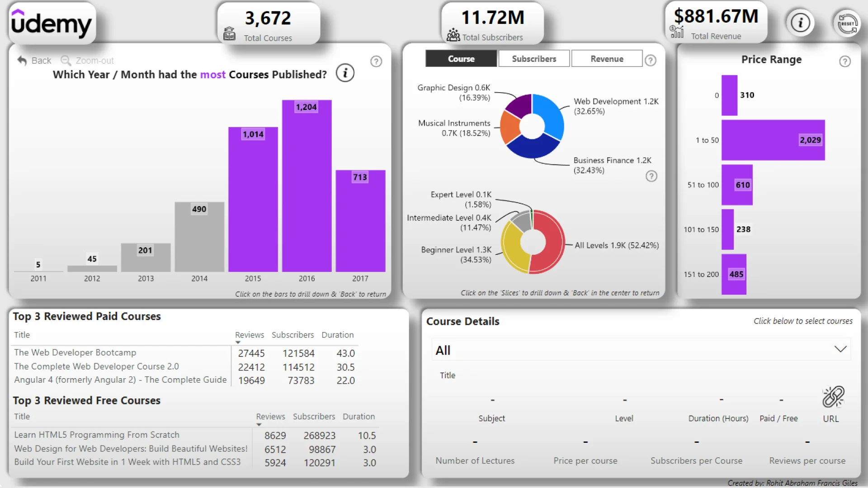Click the Total Revenue chart icon

coord(677,32)
